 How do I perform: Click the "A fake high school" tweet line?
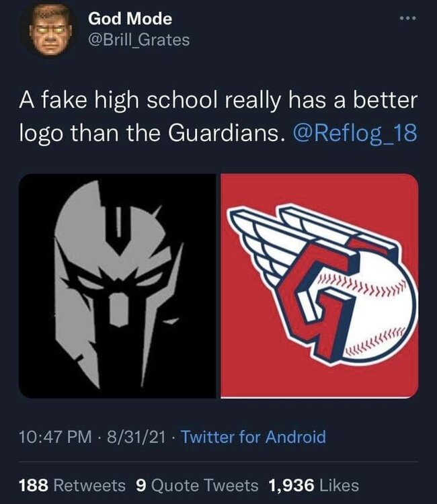click(218, 100)
